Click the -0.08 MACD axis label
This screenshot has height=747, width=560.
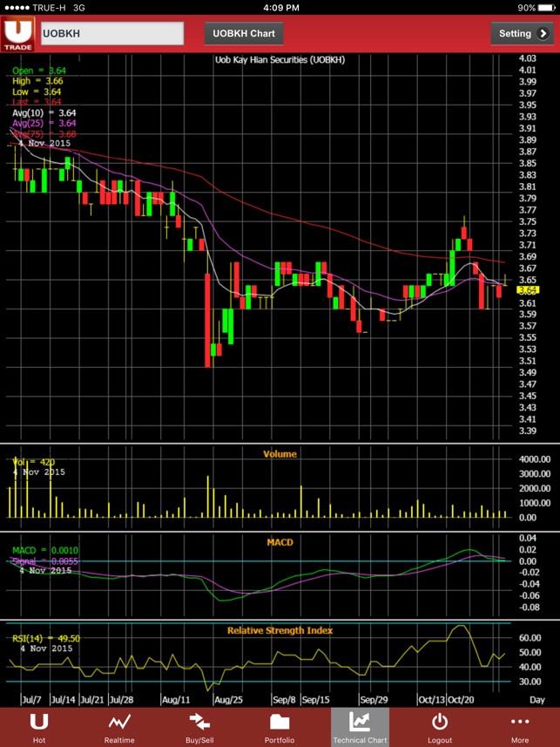click(529, 608)
